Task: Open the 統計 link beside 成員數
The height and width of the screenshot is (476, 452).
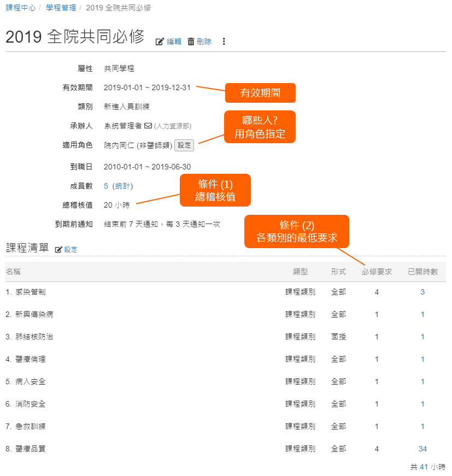Action: pyautogui.click(x=122, y=186)
